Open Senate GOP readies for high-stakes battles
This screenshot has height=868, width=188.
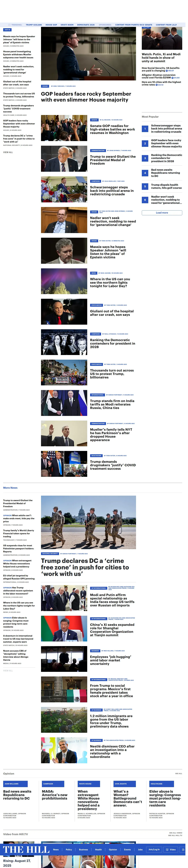[x=112, y=129]
